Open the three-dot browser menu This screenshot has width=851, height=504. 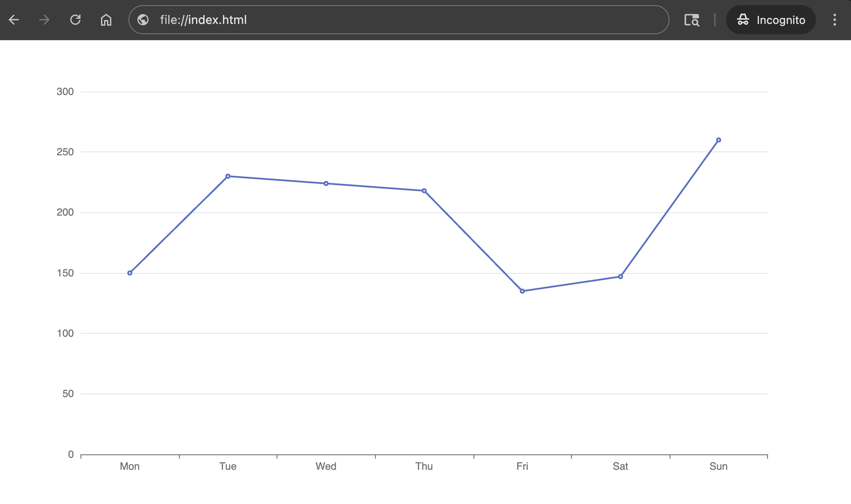[834, 20]
